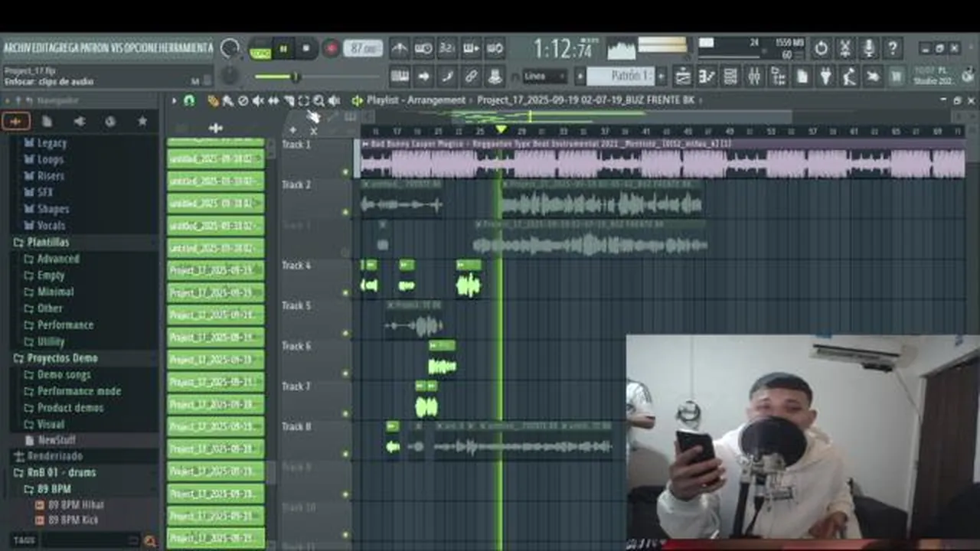The width and height of the screenshot is (980, 551).
Task: Open the Playlist window from toolbar
Action: tap(682, 76)
